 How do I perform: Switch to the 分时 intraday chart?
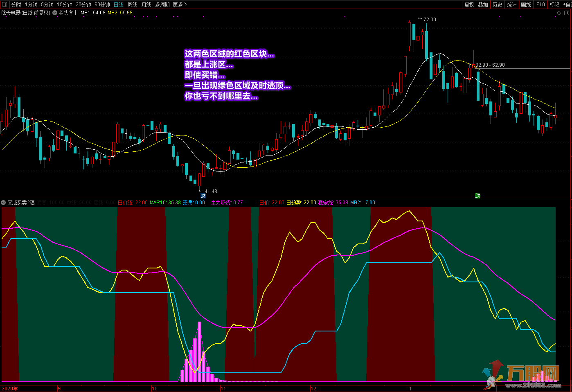[16, 5]
